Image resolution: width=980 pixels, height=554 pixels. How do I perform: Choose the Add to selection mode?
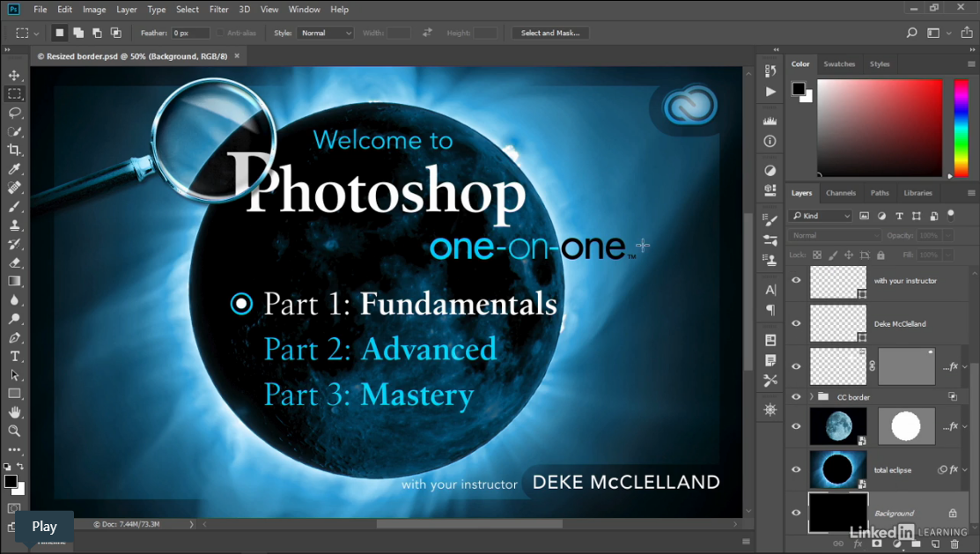point(78,33)
